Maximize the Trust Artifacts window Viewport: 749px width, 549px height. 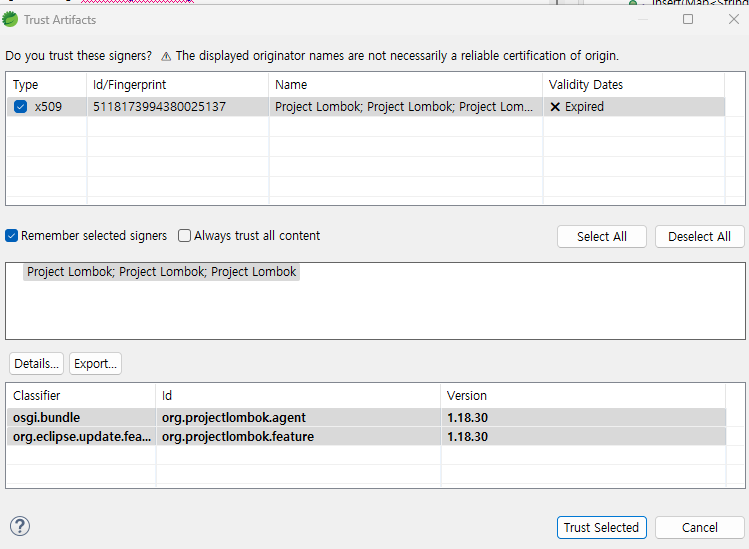click(x=688, y=19)
